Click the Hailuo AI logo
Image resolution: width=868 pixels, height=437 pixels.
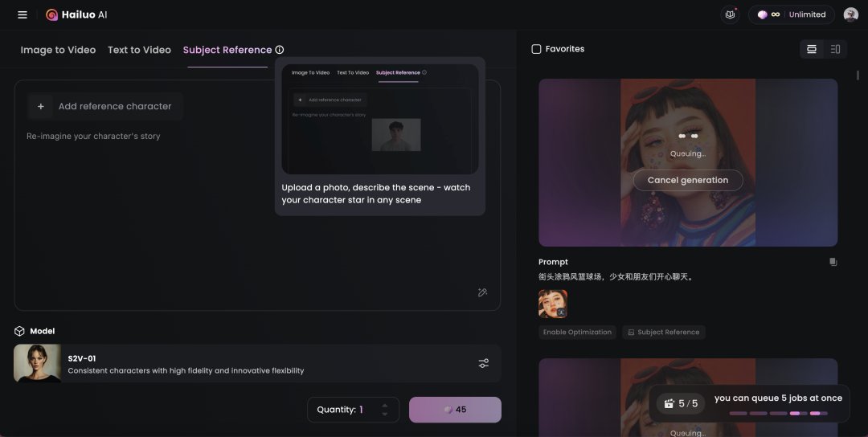tap(76, 15)
